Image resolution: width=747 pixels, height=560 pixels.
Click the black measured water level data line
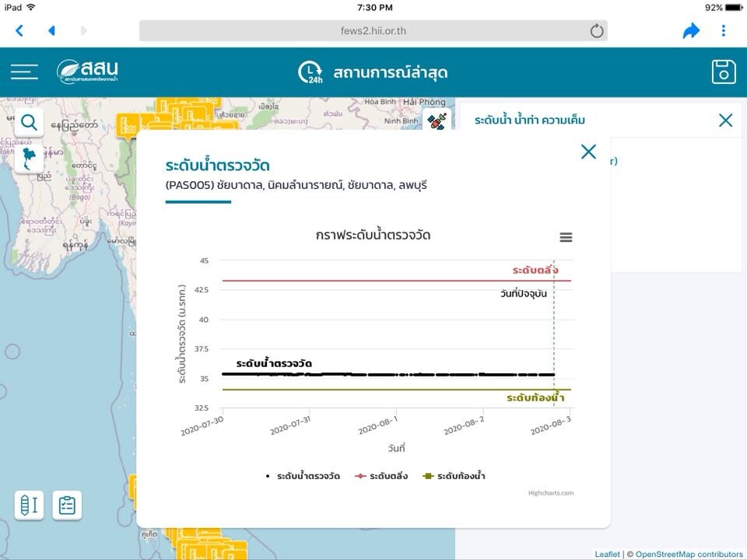click(x=388, y=375)
